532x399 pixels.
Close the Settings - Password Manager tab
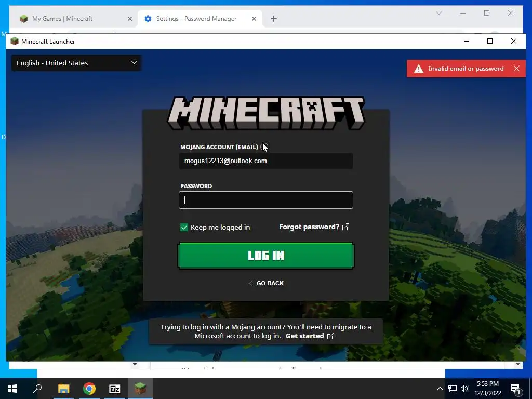pyautogui.click(x=254, y=19)
